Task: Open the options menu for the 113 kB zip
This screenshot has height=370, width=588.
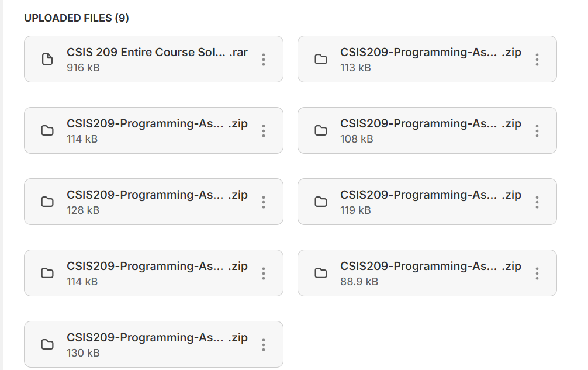Action: pyautogui.click(x=537, y=58)
